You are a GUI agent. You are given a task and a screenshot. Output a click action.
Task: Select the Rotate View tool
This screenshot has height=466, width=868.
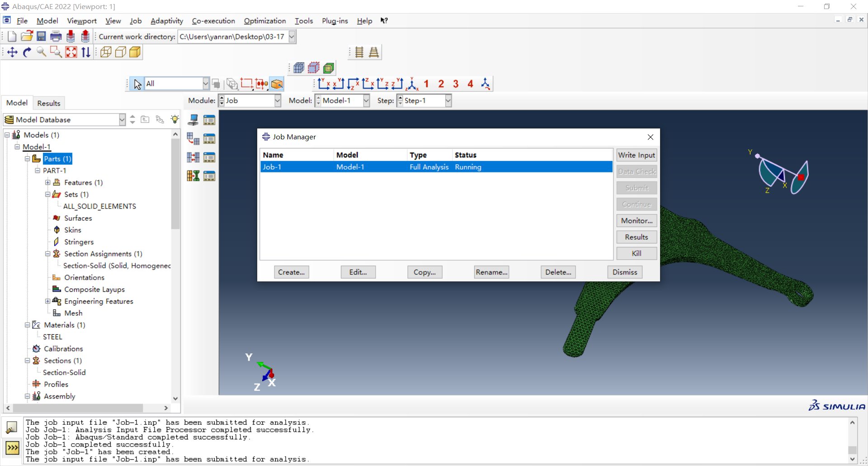(27, 52)
